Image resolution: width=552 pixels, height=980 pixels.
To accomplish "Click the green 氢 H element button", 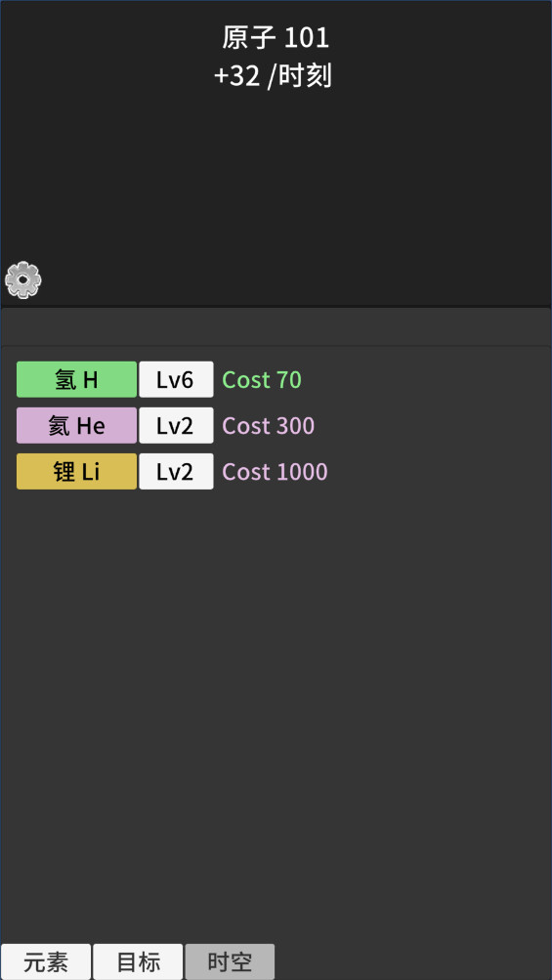I will (76, 379).
